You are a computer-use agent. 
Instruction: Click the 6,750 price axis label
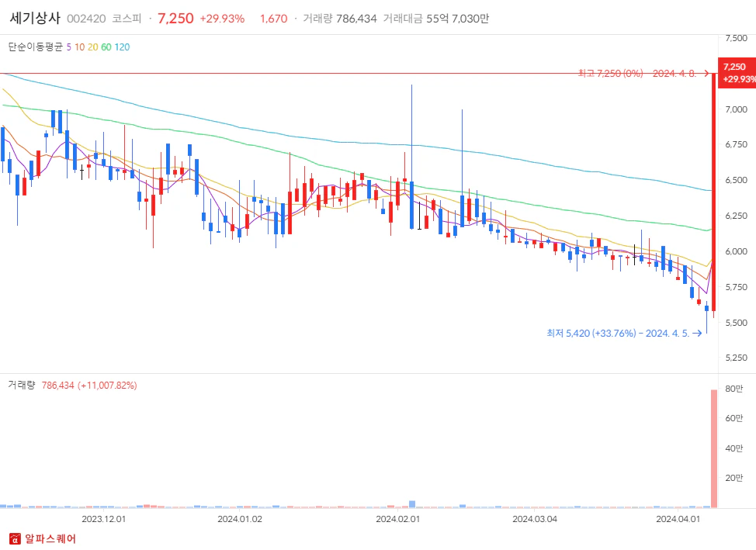point(737,144)
